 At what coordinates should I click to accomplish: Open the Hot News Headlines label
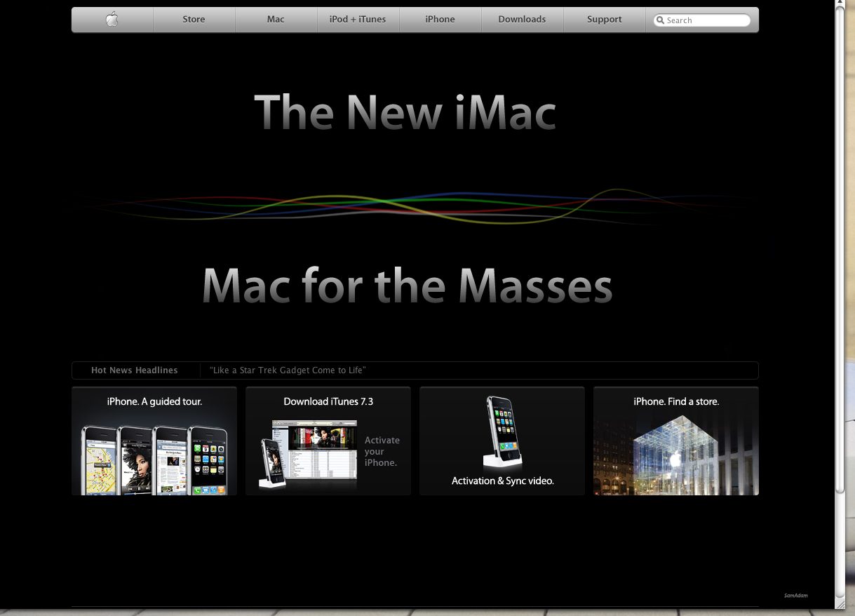tap(135, 370)
